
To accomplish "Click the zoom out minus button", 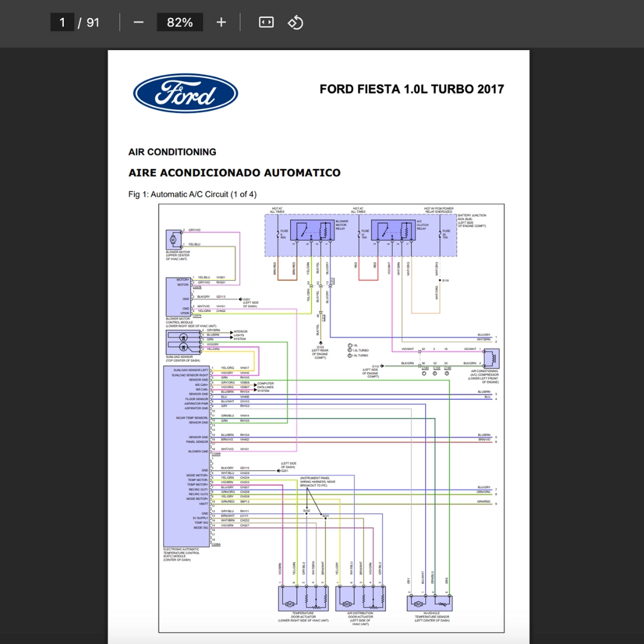I will click(138, 22).
